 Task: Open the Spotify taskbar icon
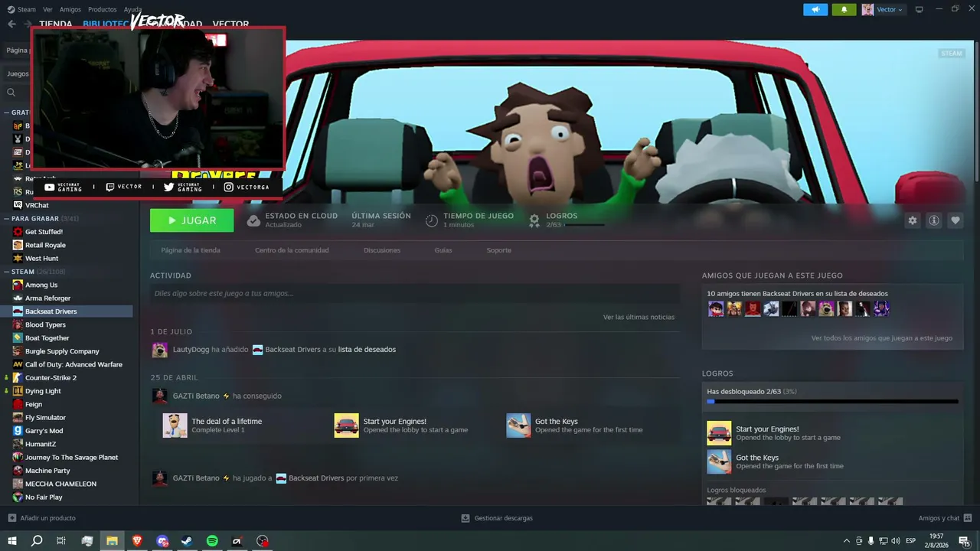212,541
